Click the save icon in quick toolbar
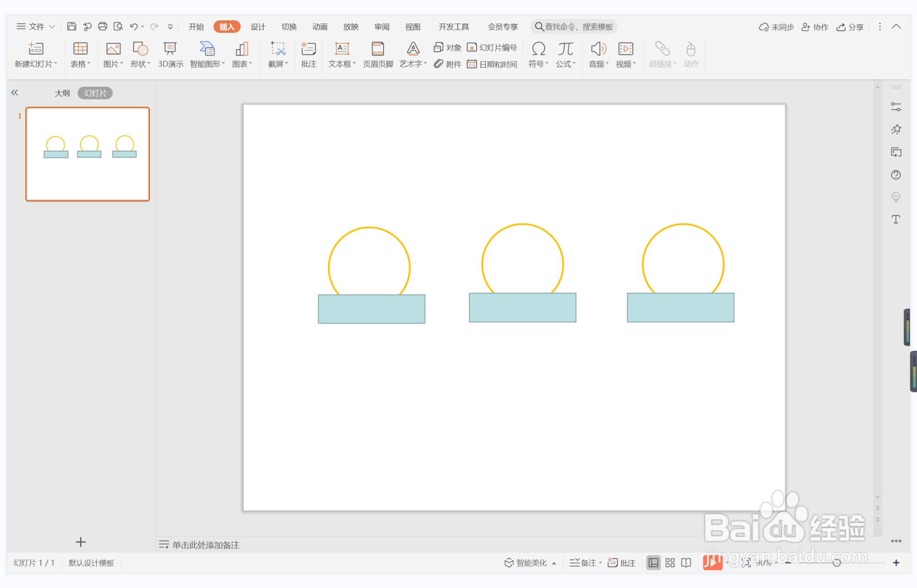This screenshot has height=588, width=917. [x=71, y=26]
